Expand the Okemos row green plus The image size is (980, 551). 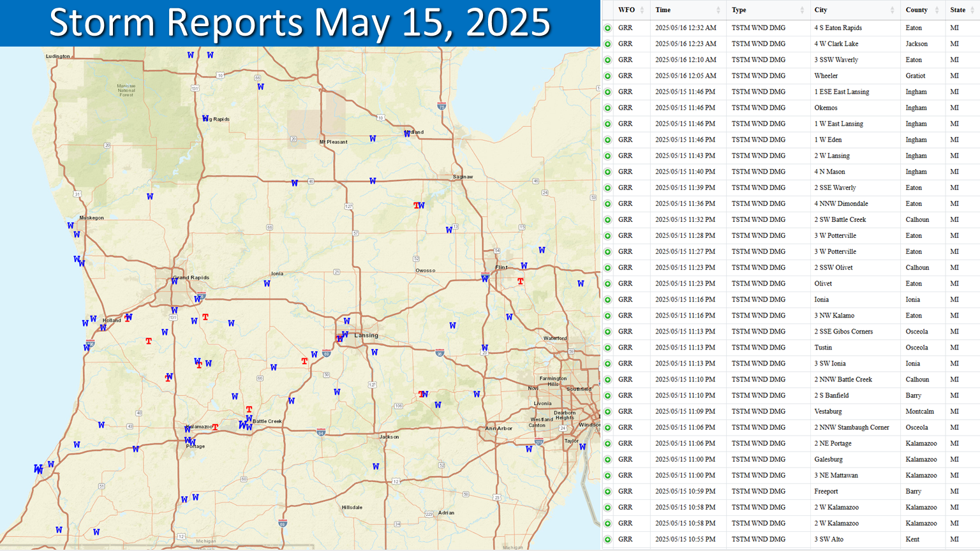607,108
